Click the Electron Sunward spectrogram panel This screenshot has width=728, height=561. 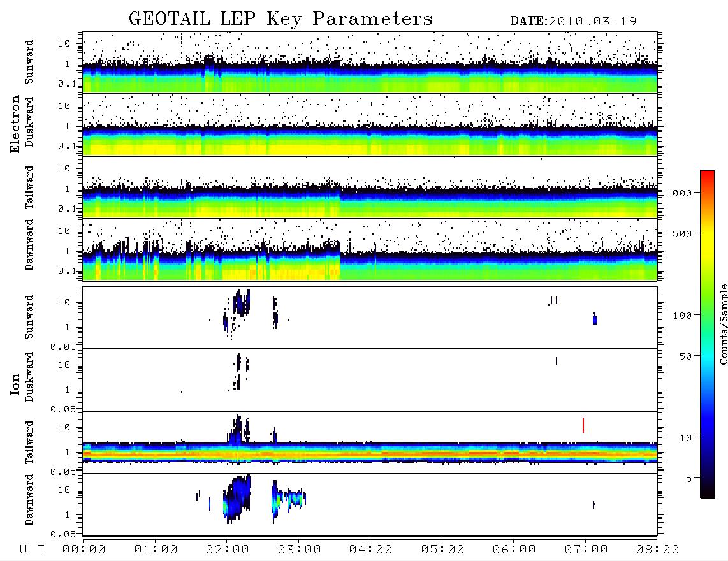click(370, 62)
